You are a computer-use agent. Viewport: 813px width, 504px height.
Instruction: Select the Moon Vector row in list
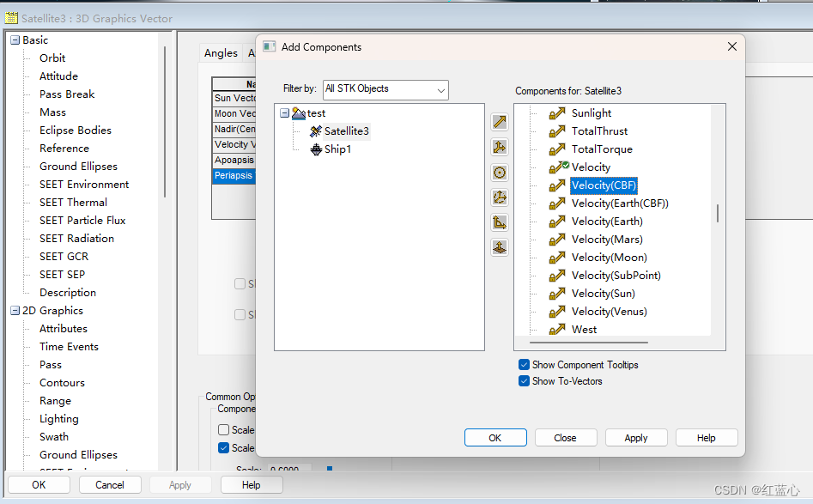click(234, 113)
